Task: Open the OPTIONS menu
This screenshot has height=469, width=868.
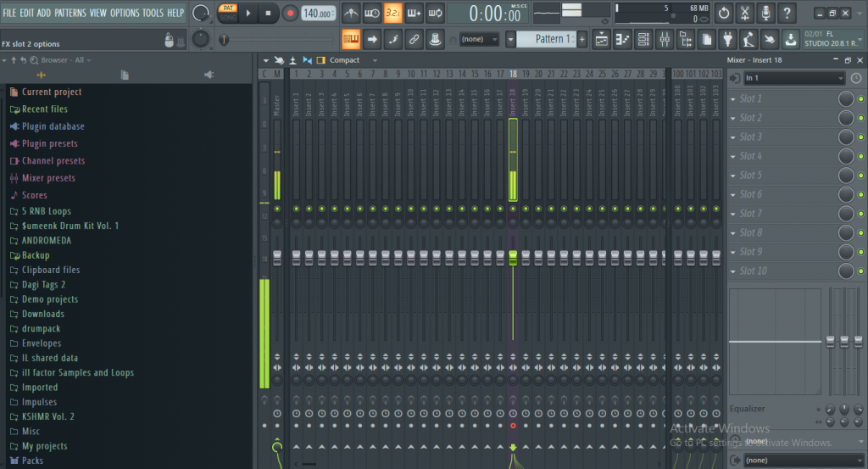Action: [x=125, y=12]
